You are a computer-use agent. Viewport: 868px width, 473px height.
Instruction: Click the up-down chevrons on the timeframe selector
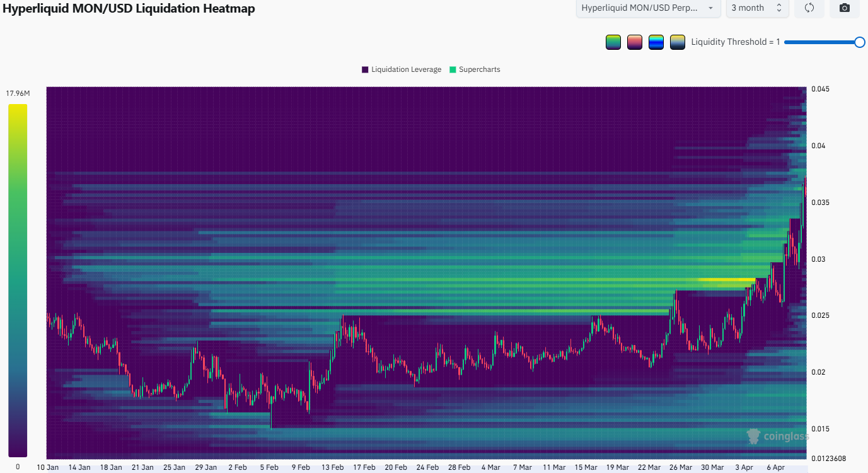779,8
